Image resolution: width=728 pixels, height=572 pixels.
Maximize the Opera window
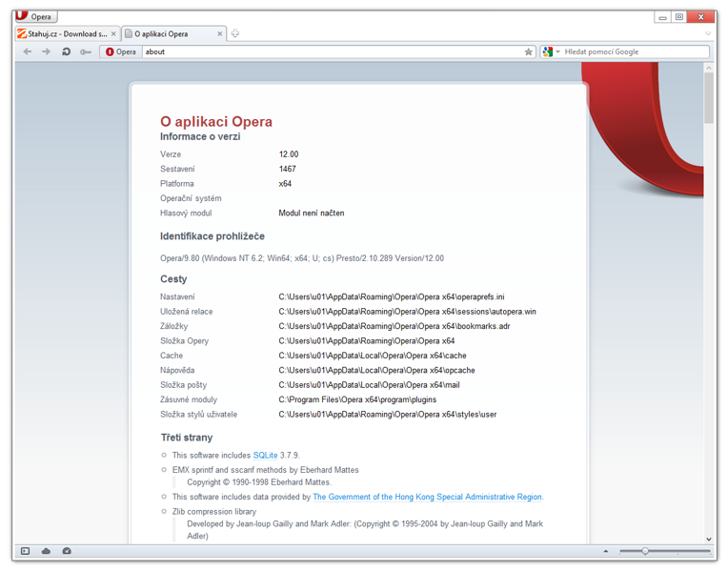coord(679,17)
